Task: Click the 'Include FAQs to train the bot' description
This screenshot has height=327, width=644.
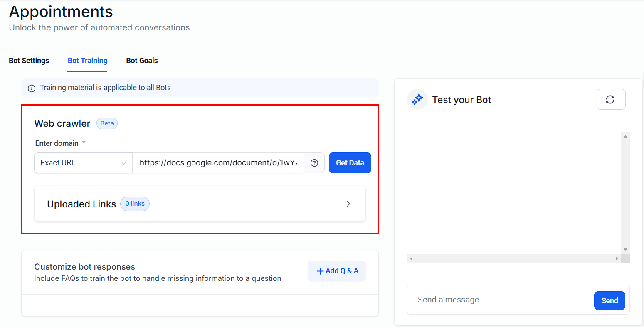Action: click(158, 278)
